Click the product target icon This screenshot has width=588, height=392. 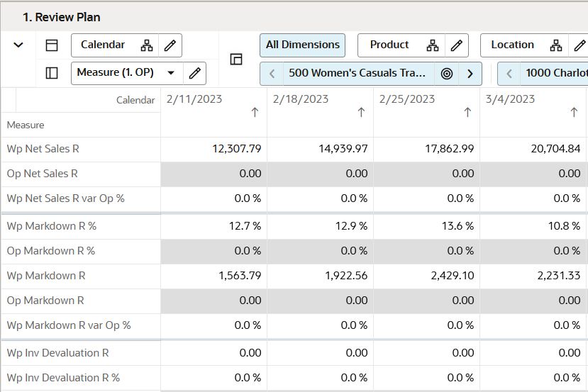(447, 74)
